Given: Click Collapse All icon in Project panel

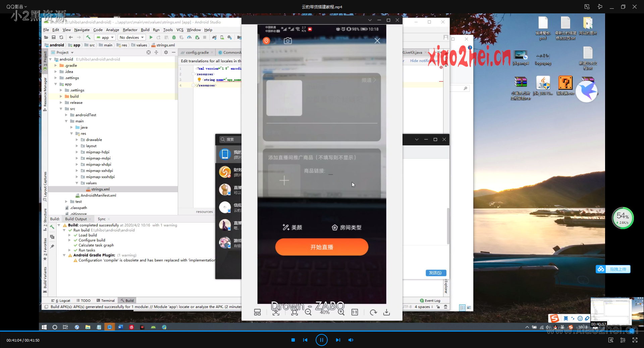Looking at the screenshot, I should 156,52.
